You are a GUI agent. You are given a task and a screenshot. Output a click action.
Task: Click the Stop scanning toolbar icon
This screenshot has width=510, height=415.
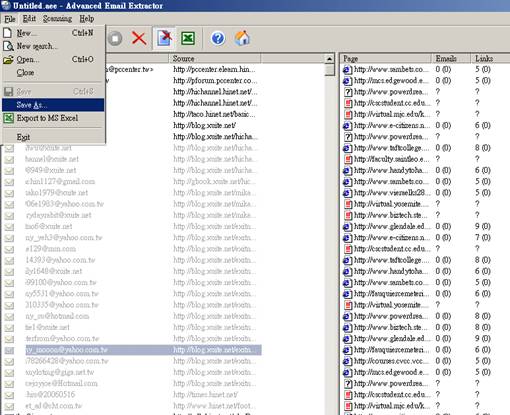tap(115, 39)
